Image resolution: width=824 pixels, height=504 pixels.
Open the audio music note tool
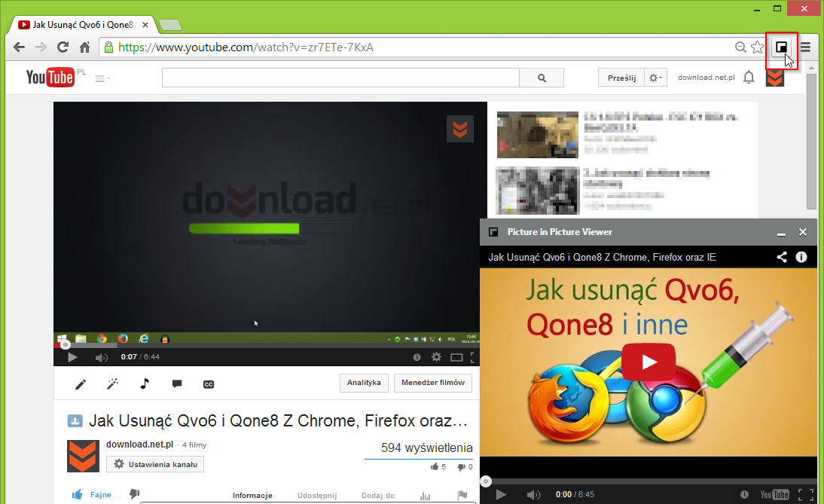pyautogui.click(x=145, y=383)
